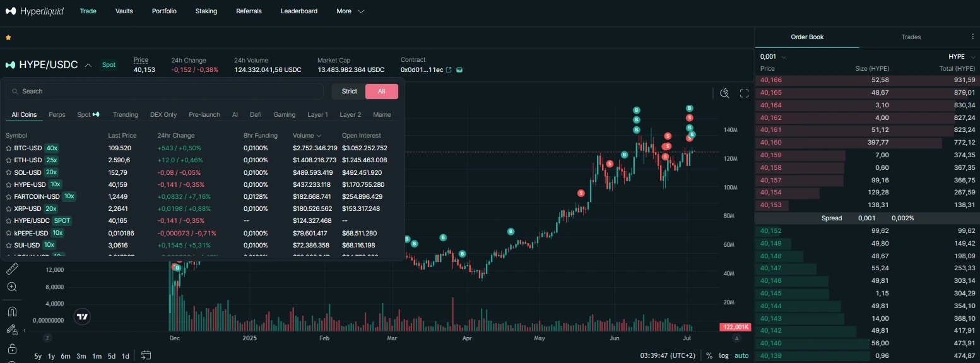This screenshot has height=363, width=980.
Task: Select the Pre-launch tab
Action: pyautogui.click(x=204, y=115)
